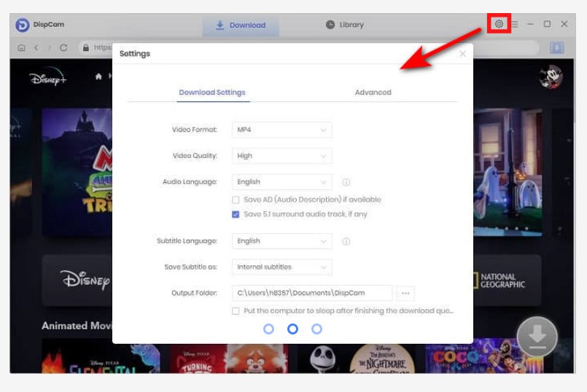Viewport: 587px width, 392px height.
Task: Click the Disney+ logo
Action: pos(47,77)
